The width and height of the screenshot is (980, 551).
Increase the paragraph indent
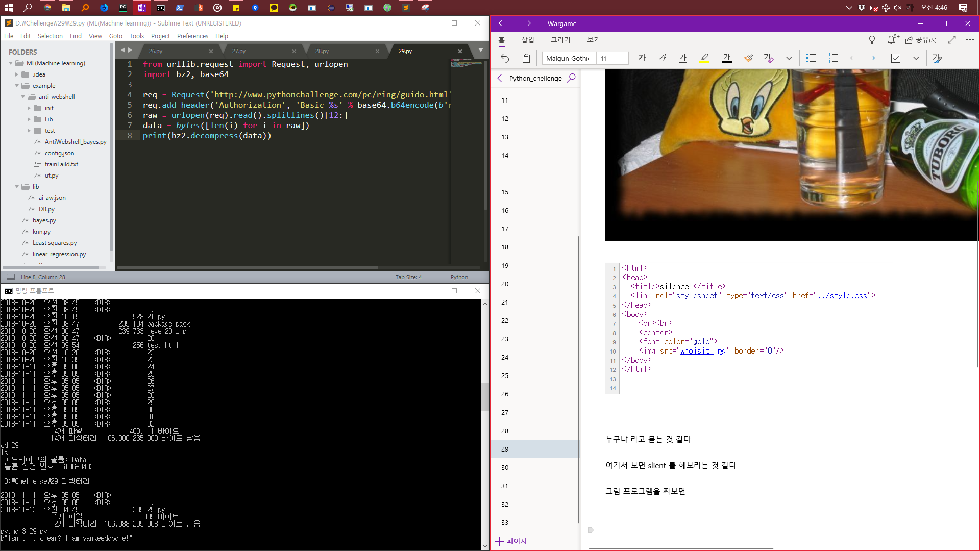(x=875, y=58)
